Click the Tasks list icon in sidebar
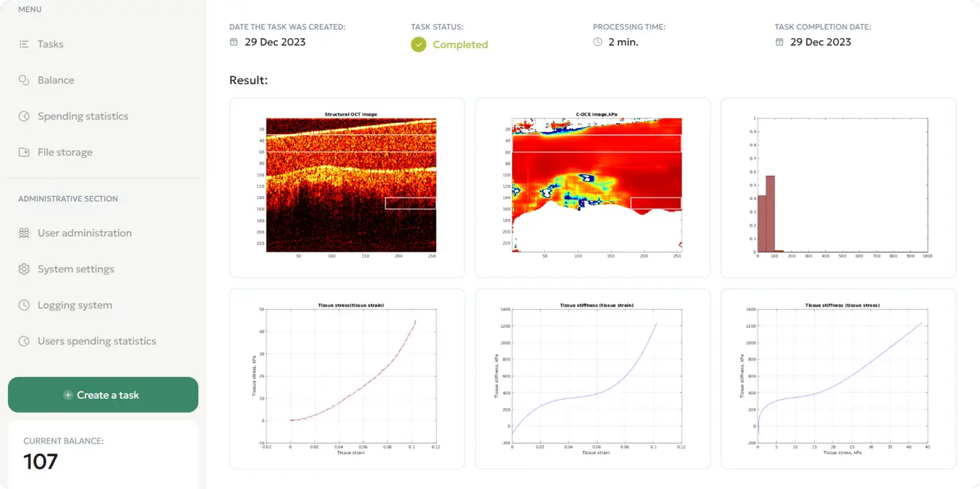The height and width of the screenshot is (489, 980). pyautogui.click(x=24, y=45)
